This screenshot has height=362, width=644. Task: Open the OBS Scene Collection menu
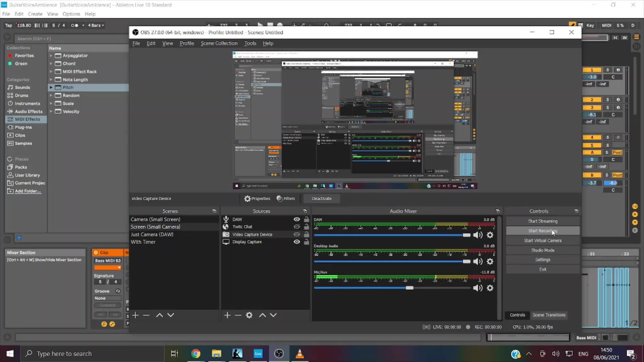pos(219,43)
